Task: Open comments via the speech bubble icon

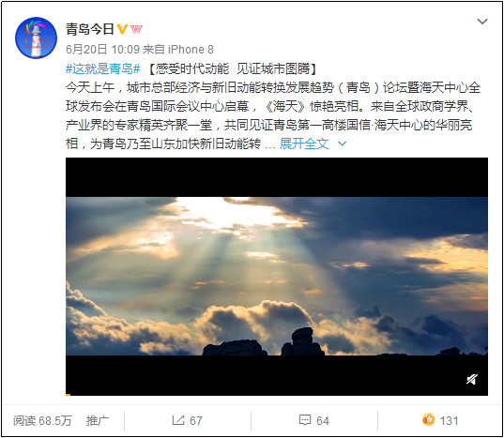Action: click(x=305, y=420)
